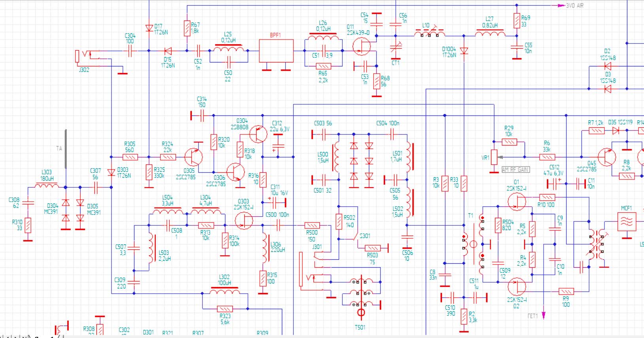Click the D1004 1T26N diode symbol
This screenshot has height=338, width=644.
click(x=464, y=51)
